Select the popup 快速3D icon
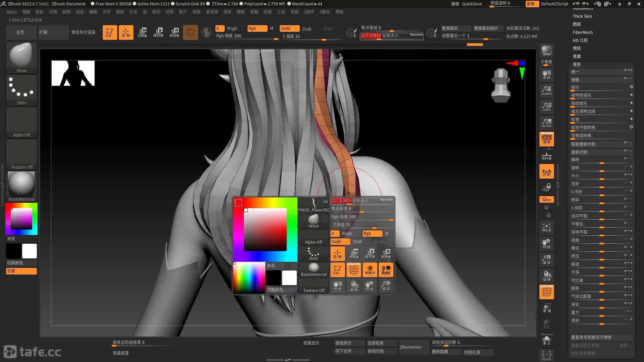The image size is (644, 362). point(370,270)
